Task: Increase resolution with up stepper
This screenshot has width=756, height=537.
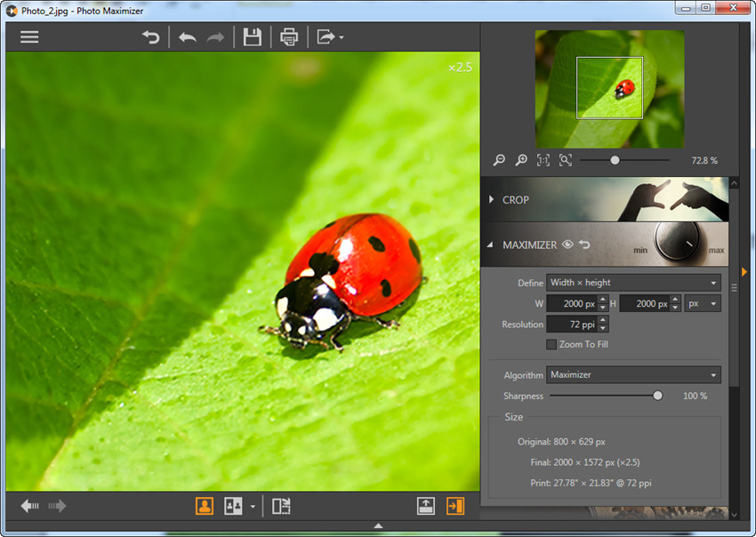Action: [x=603, y=320]
